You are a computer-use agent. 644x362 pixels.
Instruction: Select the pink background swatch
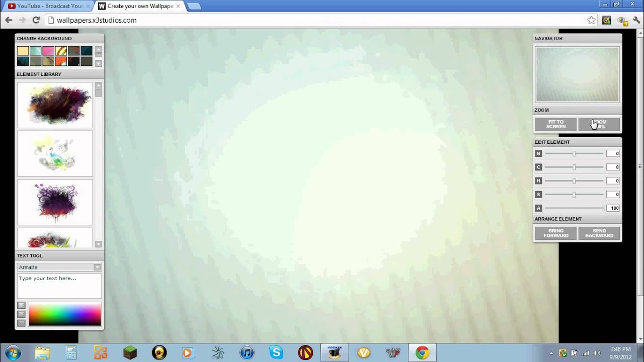click(48, 51)
